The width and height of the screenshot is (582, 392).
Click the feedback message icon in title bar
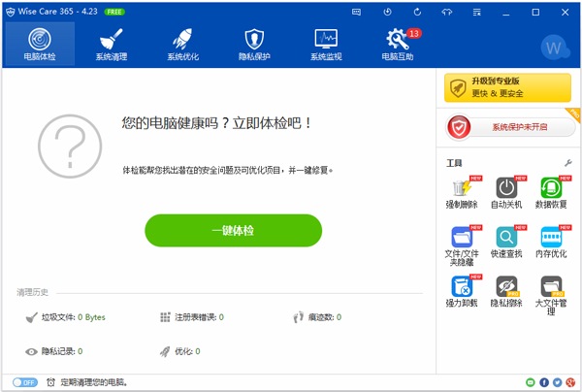pyautogui.click(x=356, y=13)
